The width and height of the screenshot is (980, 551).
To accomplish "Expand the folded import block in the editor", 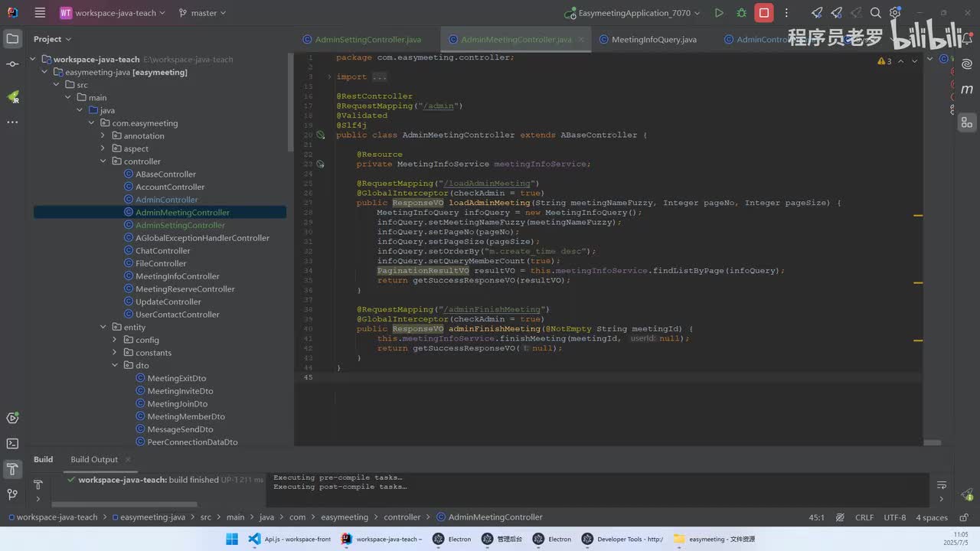I will pos(329,77).
